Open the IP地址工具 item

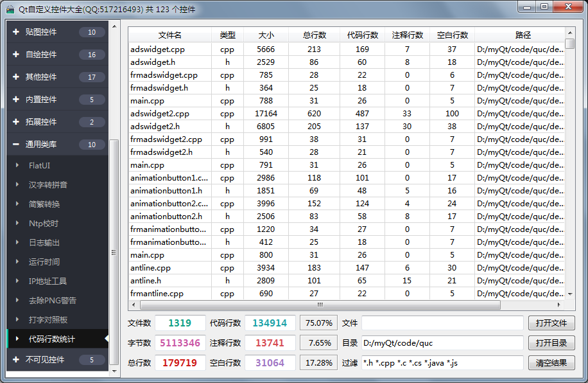click(x=48, y=281)
